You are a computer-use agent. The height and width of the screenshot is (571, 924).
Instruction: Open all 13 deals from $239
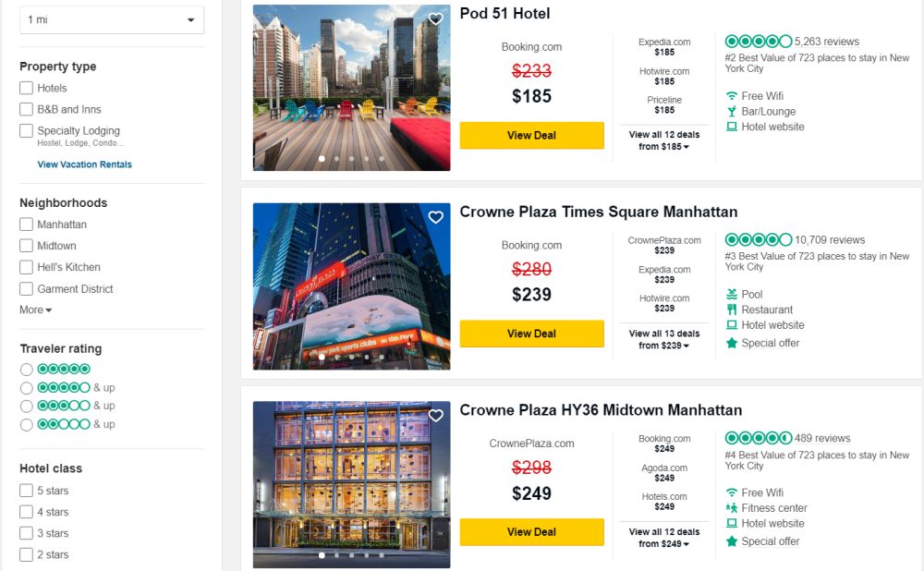click(663, 340)
